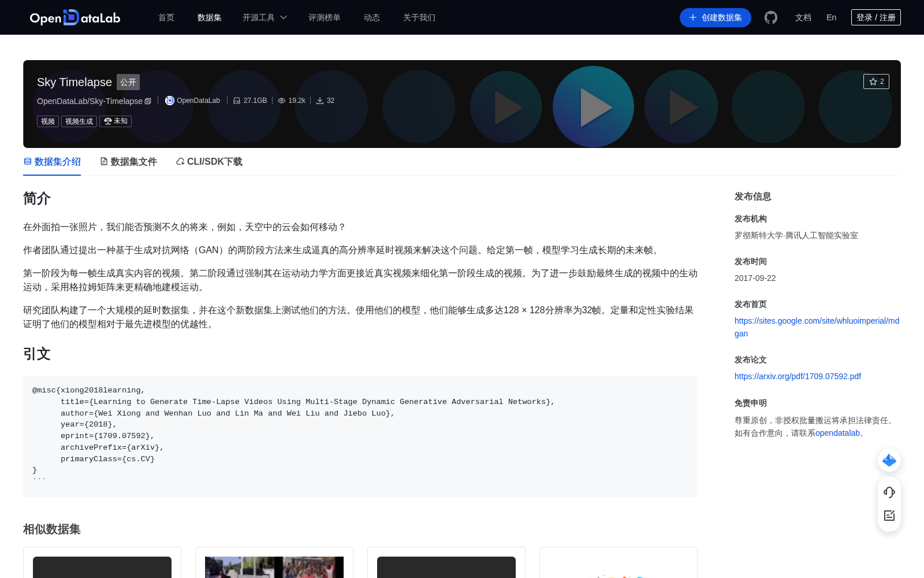Image resolution: width=924 pixels, height=578 pixels.
Task: Click the 发布信息 heading
Action: pyautogui.click(x=753, y=197)
